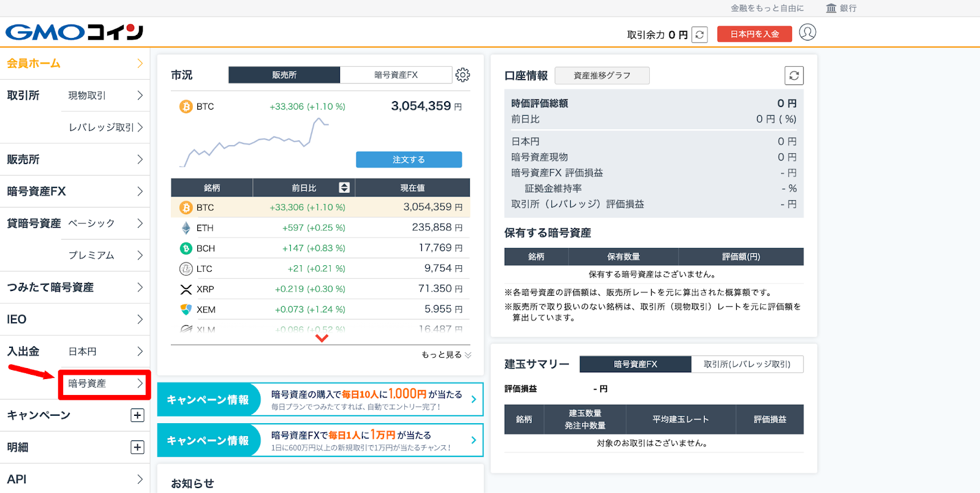This screenshot has width=980, height=493.
Task: Open レバレッジ取引 sidebar item
Action: click(x=105, y=127)
